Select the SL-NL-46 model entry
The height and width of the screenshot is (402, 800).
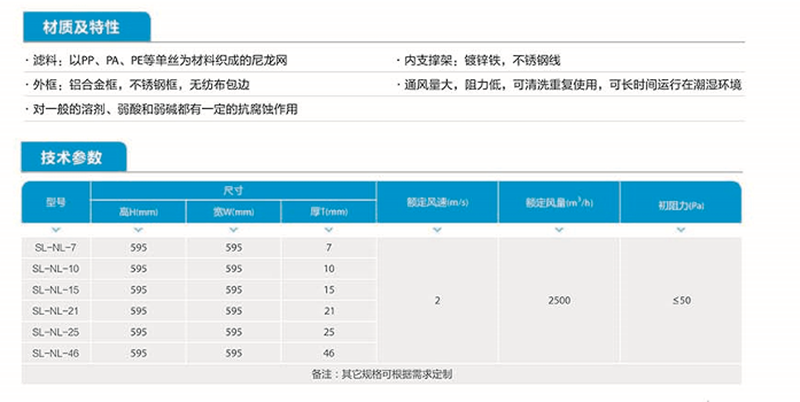coord(55,353)
